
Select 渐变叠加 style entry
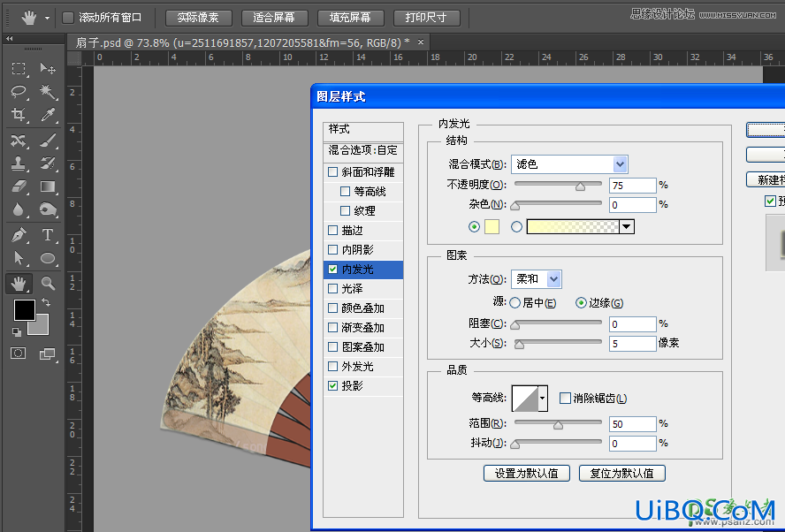[x=363, y=327]
